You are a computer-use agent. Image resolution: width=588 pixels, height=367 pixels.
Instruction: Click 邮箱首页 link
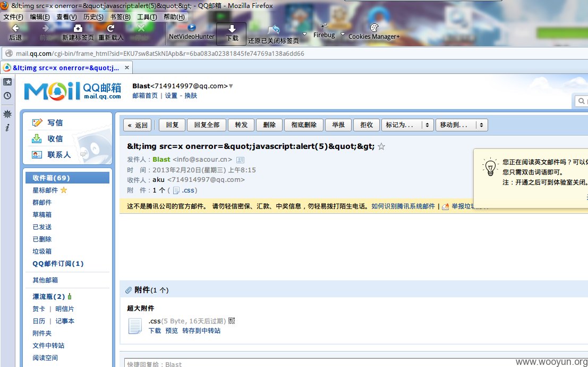coord(145,96)
